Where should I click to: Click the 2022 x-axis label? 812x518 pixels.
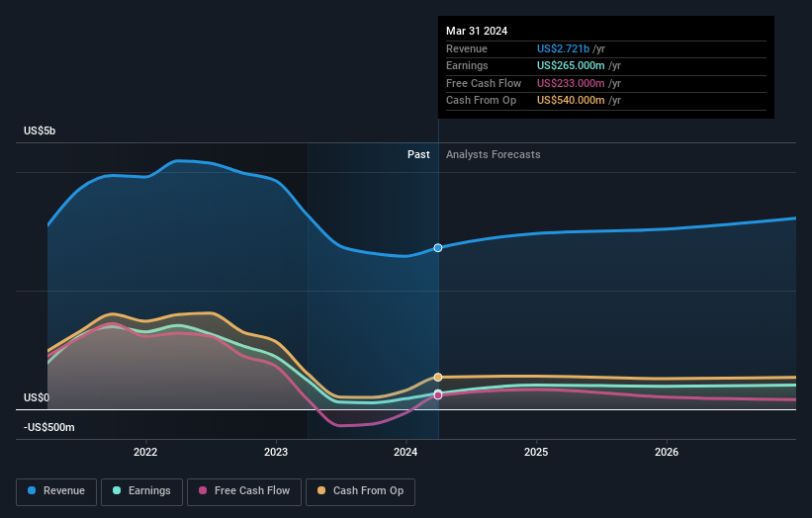(145, 453)
